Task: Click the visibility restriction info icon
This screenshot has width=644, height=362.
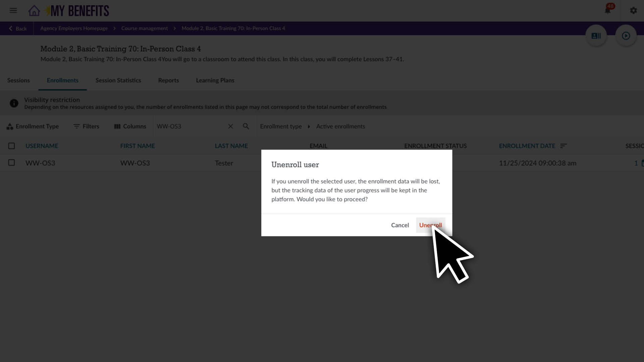Action: [x=14, y=103]
